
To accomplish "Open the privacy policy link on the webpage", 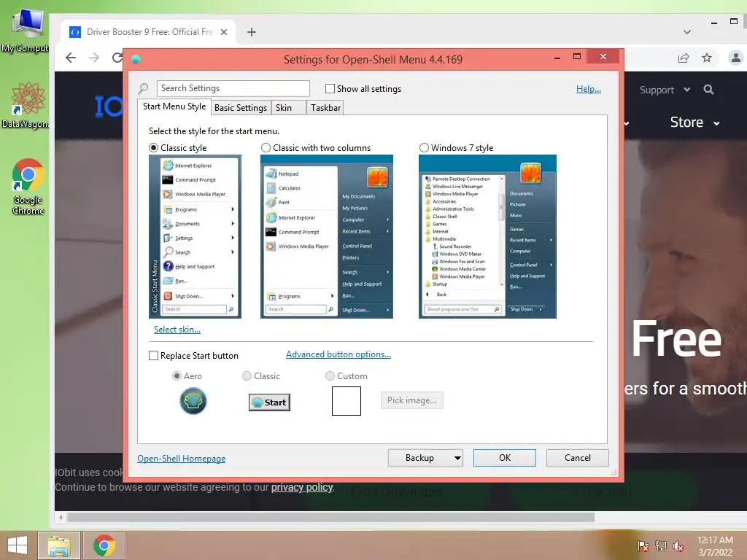I will pos(302,487).
